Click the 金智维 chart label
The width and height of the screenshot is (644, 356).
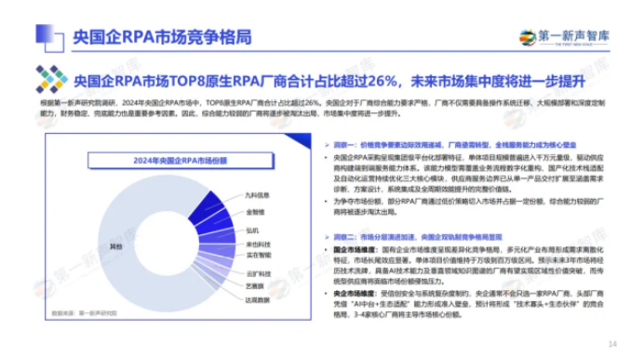[255, 212]
